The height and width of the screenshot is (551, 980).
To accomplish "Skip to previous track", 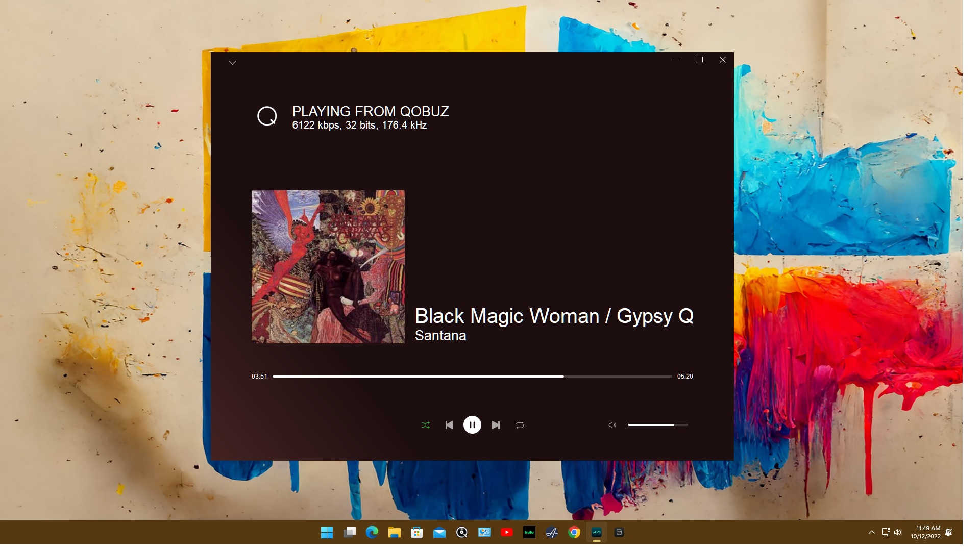I will (449, 425).
